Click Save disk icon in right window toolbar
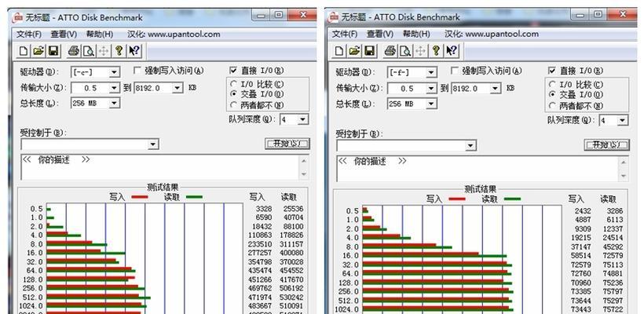The height and width of the screenshot is (314, 644). click(369, 51)
